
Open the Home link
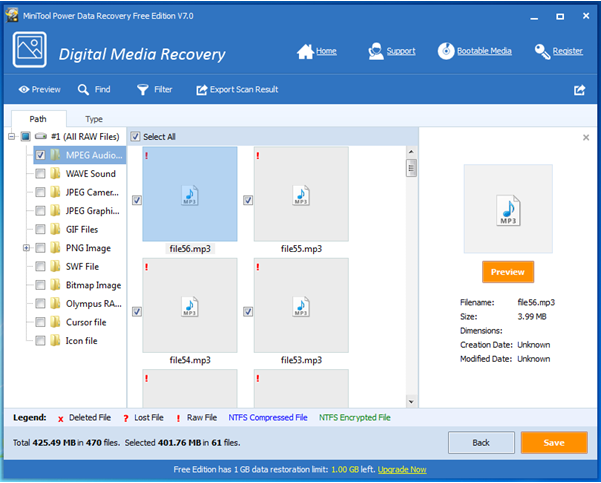pyautogui.click(x=326, y=51)
